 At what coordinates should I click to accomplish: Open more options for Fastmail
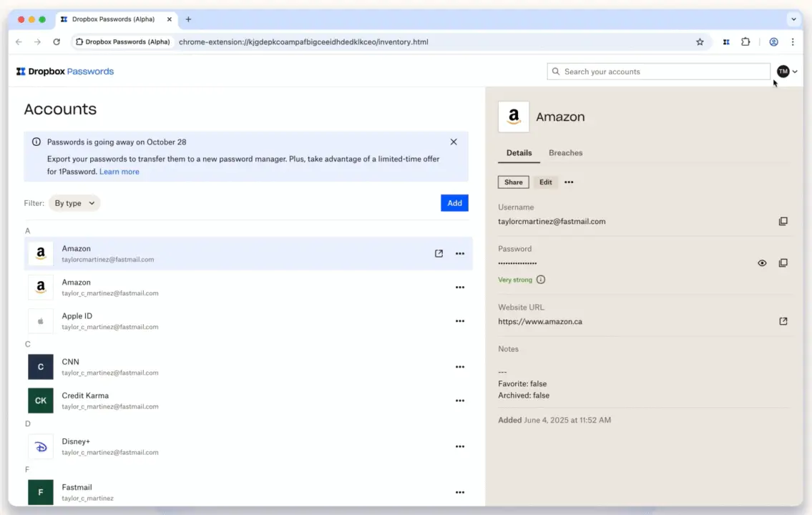(460, 492)
